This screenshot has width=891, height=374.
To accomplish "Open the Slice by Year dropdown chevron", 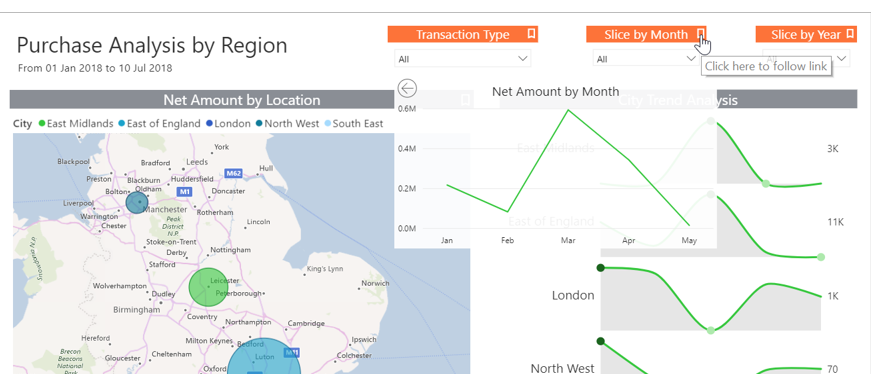I will 842,58.
